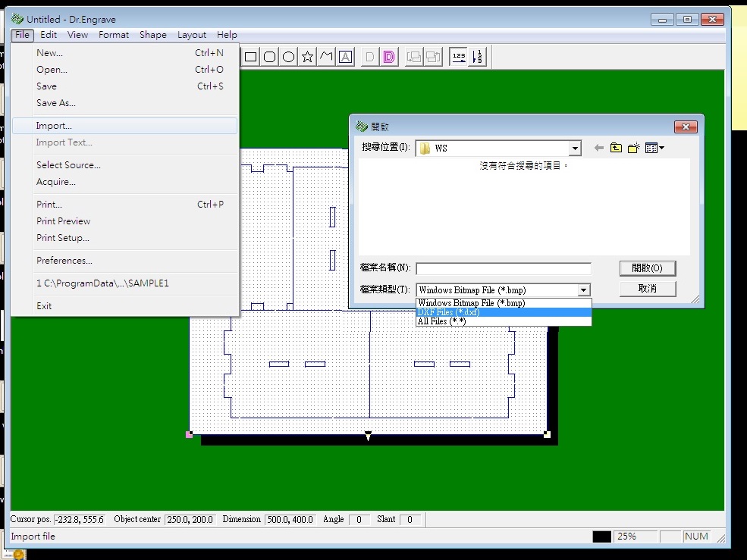Open the Edit menu
Viewport: 747px width, 560px height.
(x=48, y=35)
